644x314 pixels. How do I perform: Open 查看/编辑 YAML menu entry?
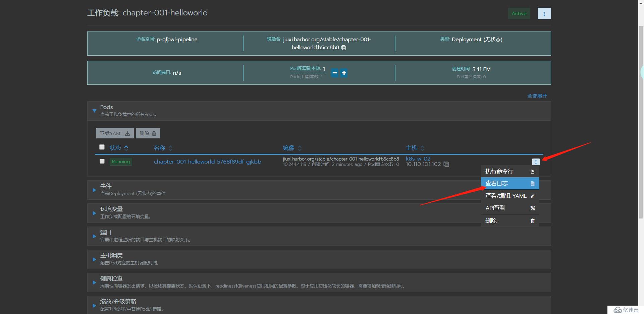[510, 196]
